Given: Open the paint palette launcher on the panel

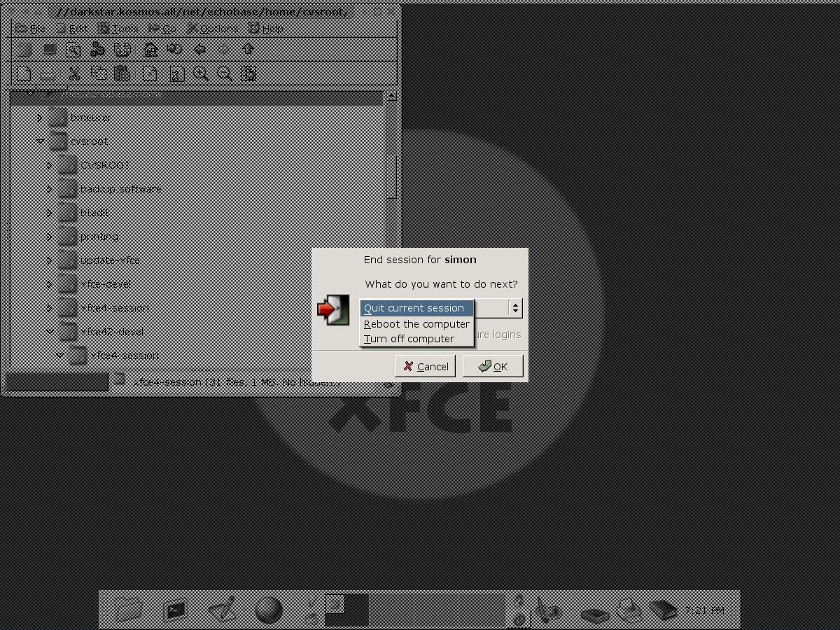Looking at the screenshot, I should click(x=547, y=610).
